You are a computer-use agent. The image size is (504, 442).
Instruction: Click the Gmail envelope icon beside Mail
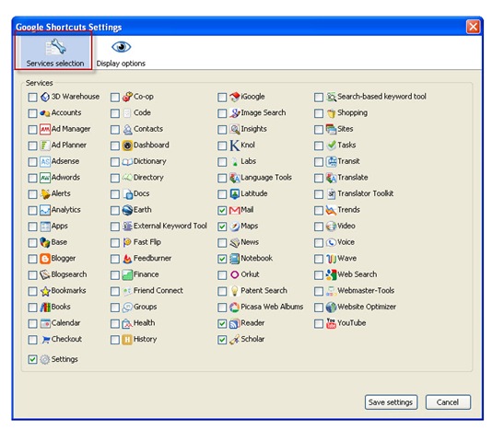[x=235, y=210]
